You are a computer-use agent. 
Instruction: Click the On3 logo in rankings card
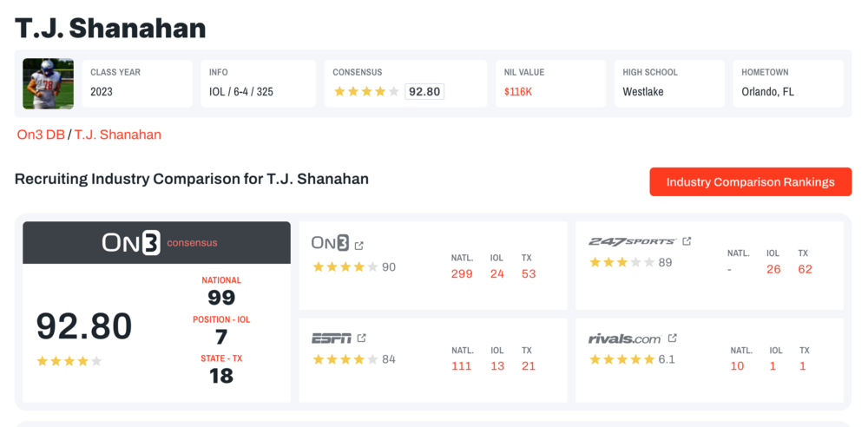point(330,244)
